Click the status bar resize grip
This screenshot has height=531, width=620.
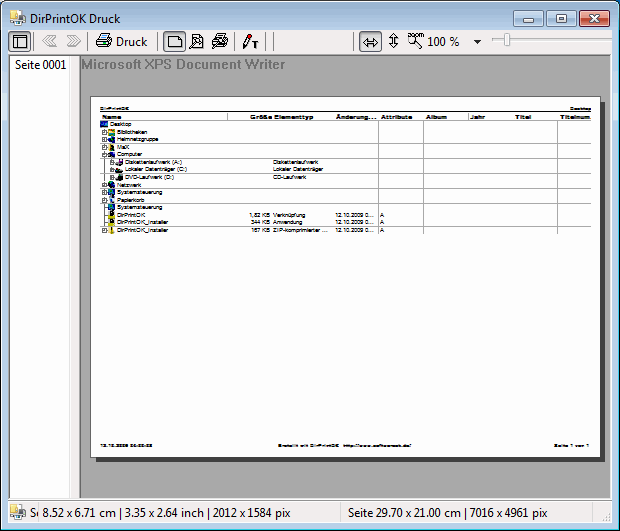(606, 516)
